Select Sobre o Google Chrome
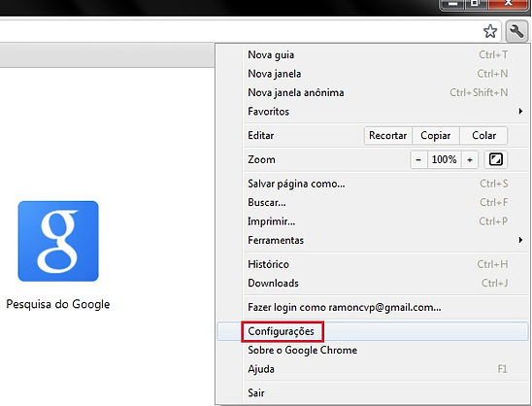 click(373, 350)
